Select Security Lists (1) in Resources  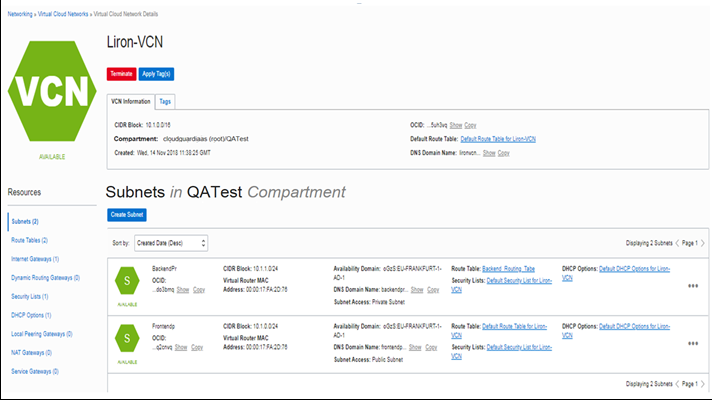point(30,296)
